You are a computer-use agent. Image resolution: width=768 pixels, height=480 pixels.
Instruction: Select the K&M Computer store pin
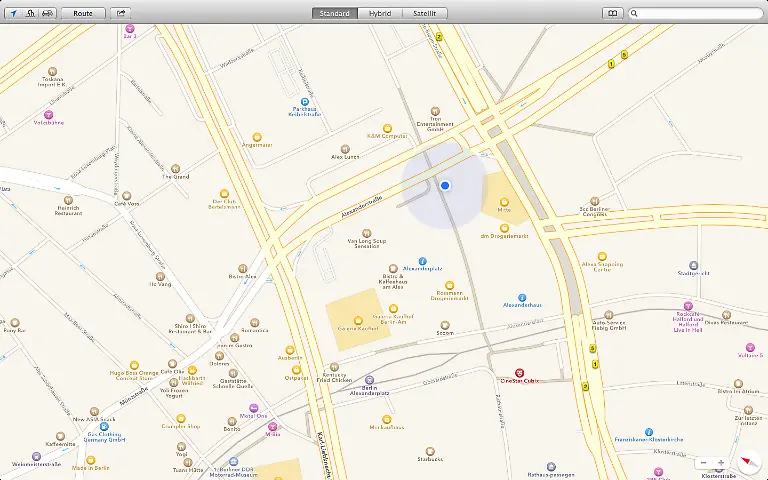[387, 128]
